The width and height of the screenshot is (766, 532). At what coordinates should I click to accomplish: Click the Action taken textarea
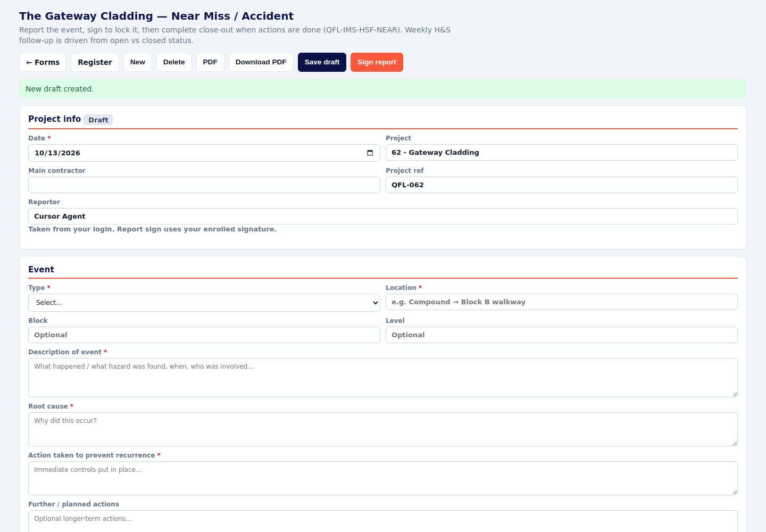[383, 478]
